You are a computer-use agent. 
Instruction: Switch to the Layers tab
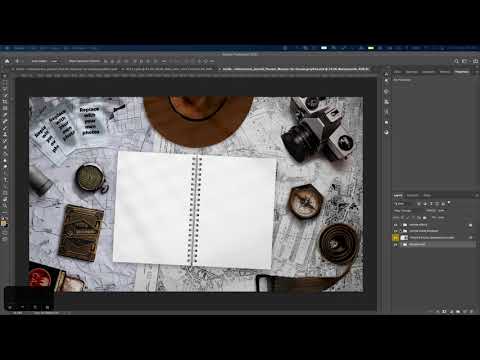coord(398,195)
